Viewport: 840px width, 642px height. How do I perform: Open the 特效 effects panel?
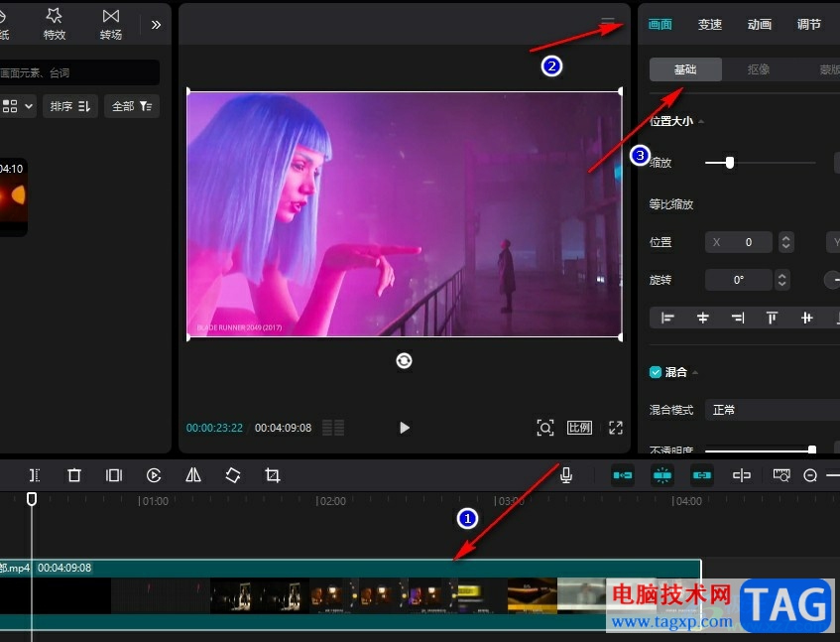pos(55,24)
